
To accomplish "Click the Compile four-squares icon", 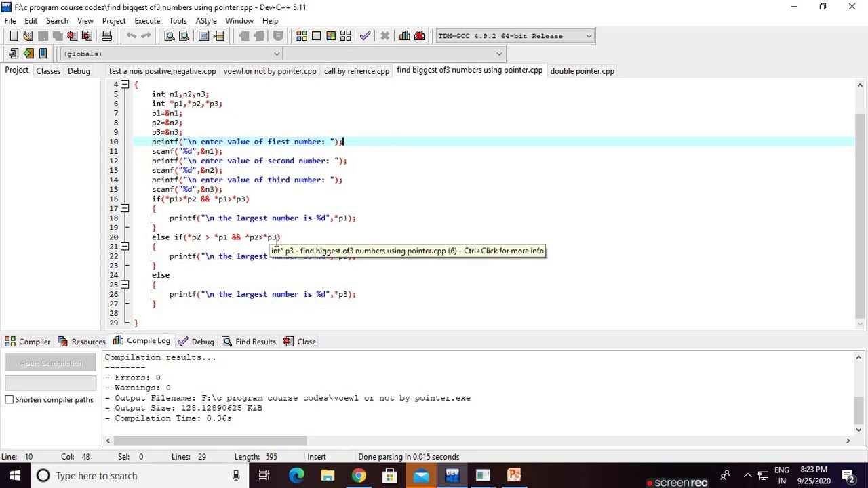I will (302, 36).
